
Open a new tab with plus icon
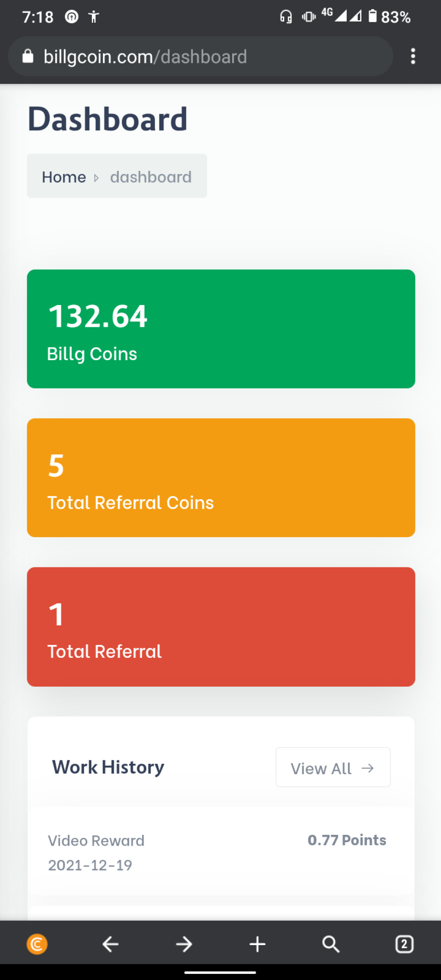(258, 944)
